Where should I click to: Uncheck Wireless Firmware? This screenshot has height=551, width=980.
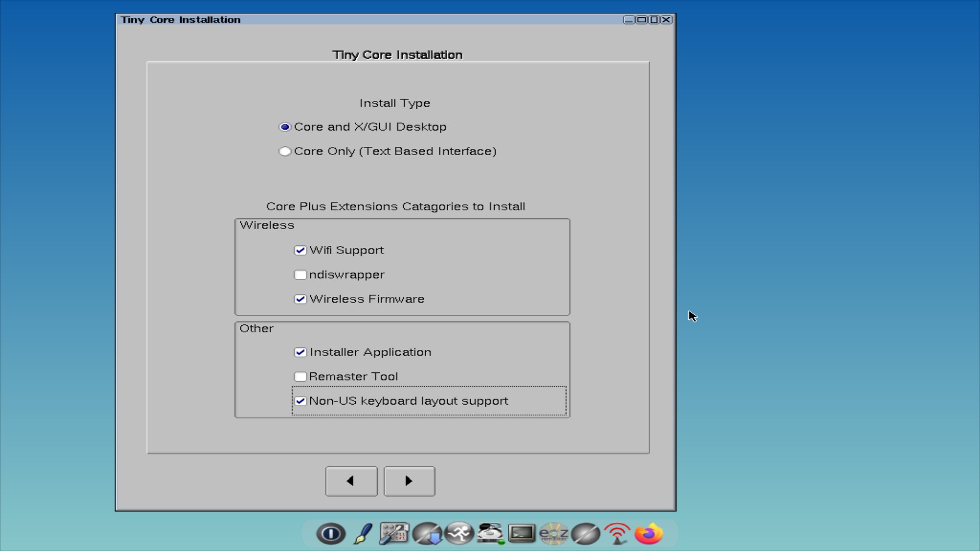point(301,299)
